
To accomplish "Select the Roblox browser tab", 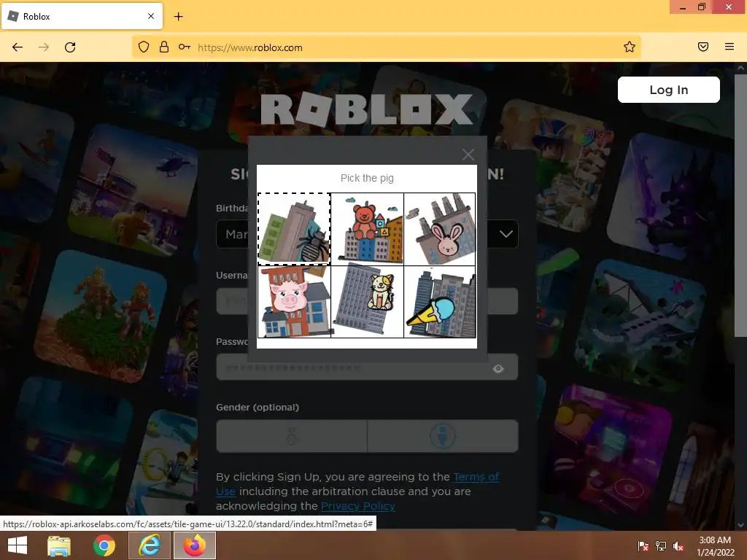I will pos(82,16).
